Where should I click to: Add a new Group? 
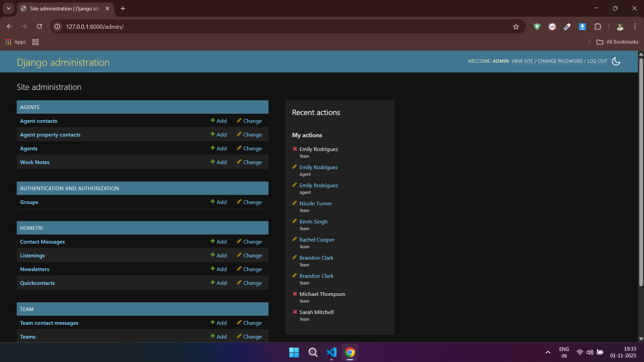[x=218, y=202]
